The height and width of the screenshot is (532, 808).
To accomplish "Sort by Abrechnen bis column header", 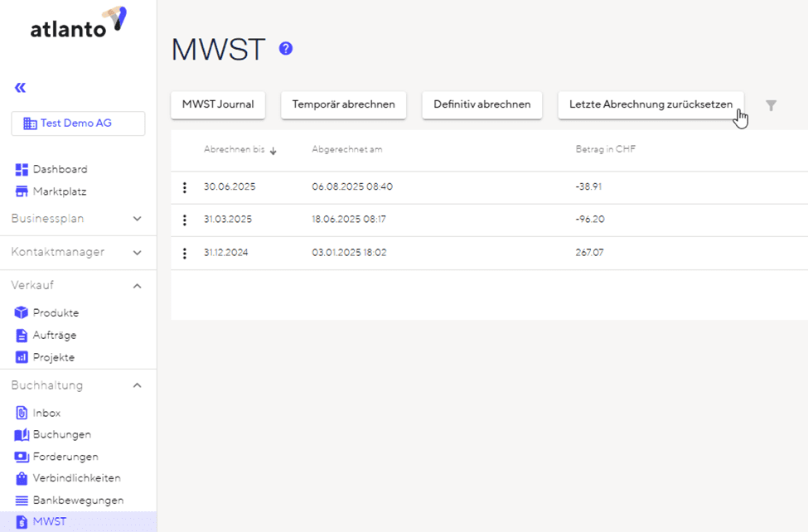I will coord(235,150).
